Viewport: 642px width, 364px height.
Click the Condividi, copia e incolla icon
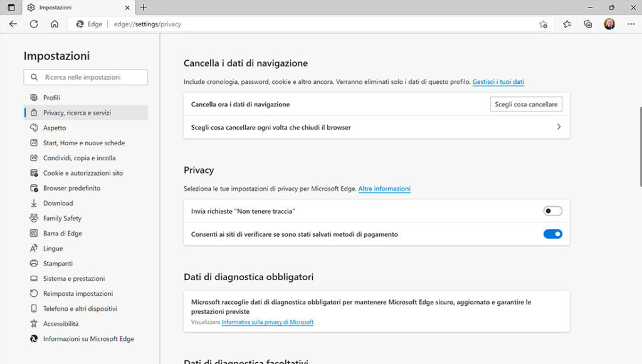[34, 158]
